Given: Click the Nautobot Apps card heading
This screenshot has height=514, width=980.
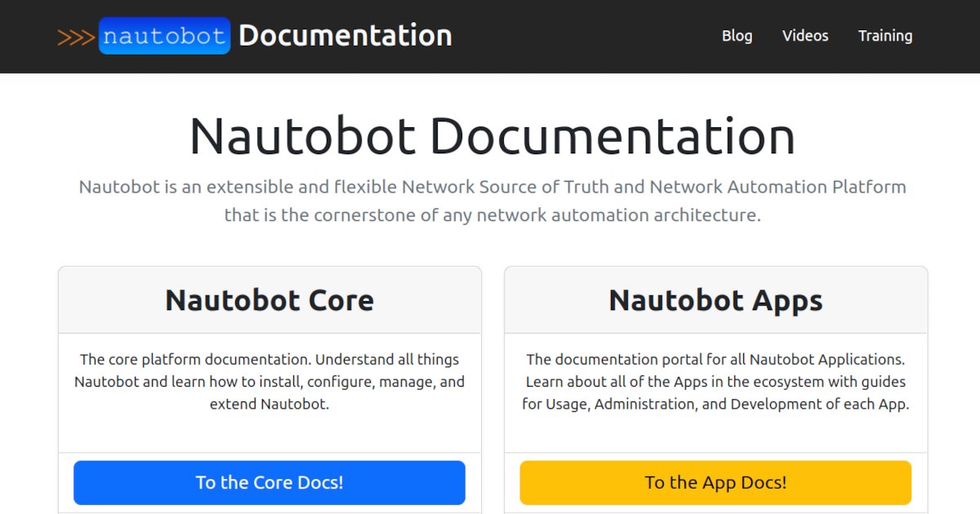Looking at the screenshot, I should click(x=715, y=300).
